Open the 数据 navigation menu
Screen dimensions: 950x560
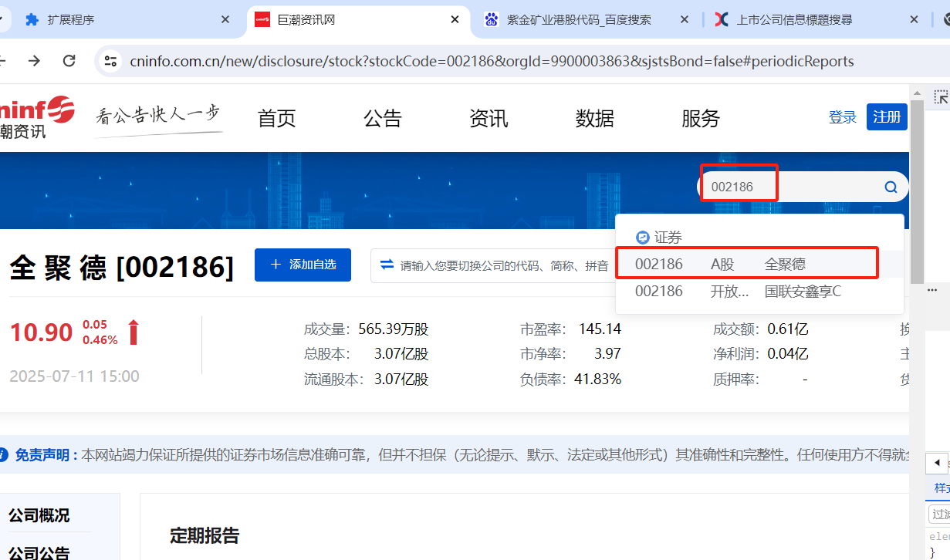coord(595,118)
